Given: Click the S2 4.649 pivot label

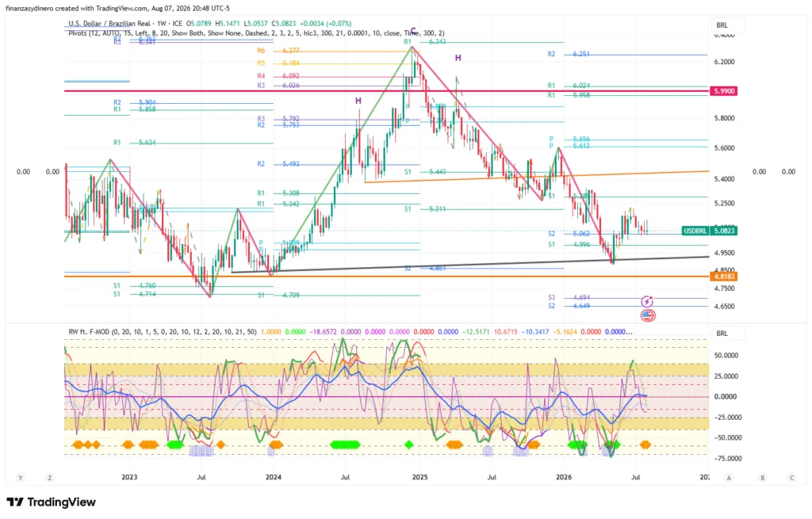Looking at the screenshot, I should coord(569,306).
